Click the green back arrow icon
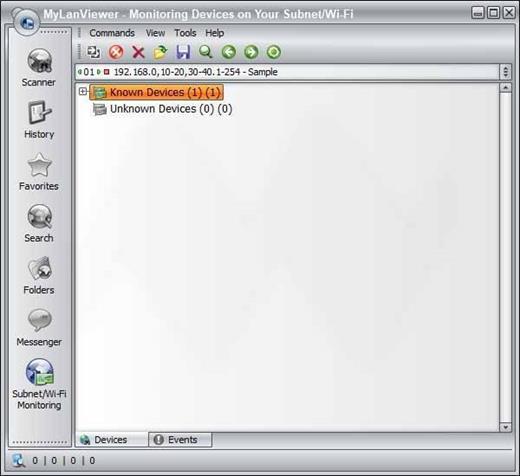Image resolution: width=520 pixels, height=476 pixels. pos(229,52)
